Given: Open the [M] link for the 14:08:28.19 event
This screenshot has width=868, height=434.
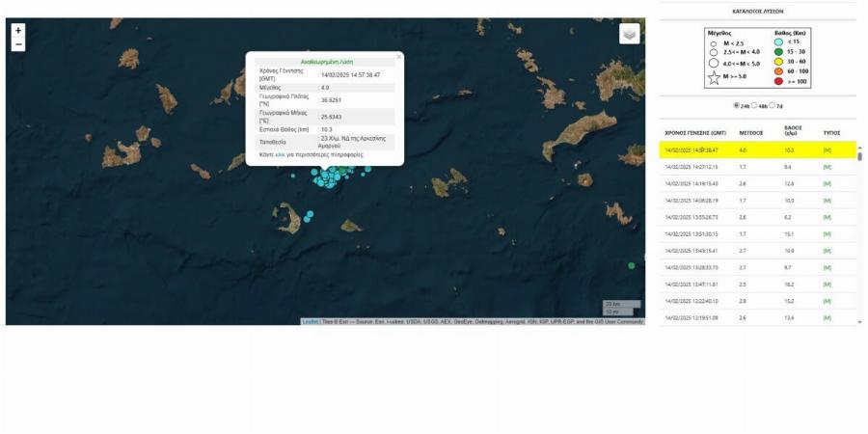Looking at the screenshot, I should click(x=827, y=201).
